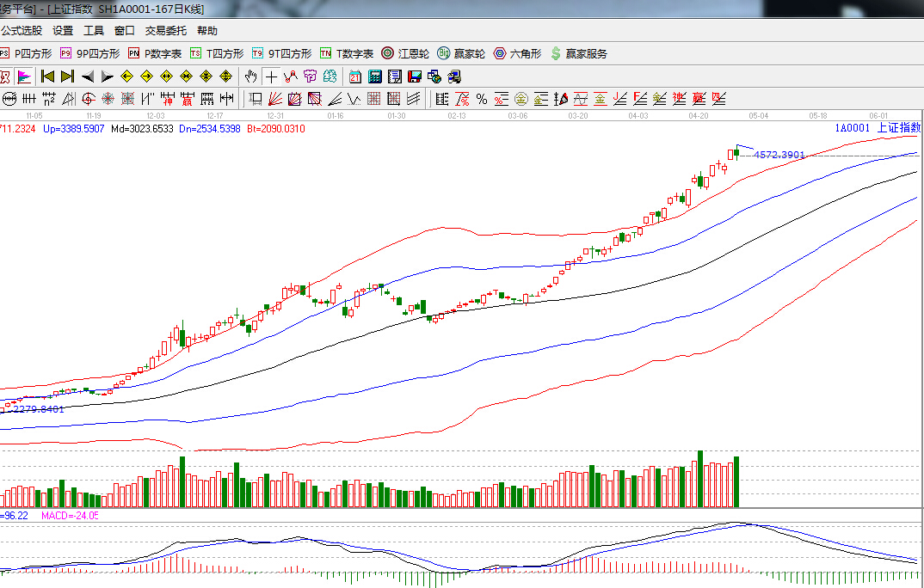
Task: Click the percent sign tool icon
Action: (482, 99)
